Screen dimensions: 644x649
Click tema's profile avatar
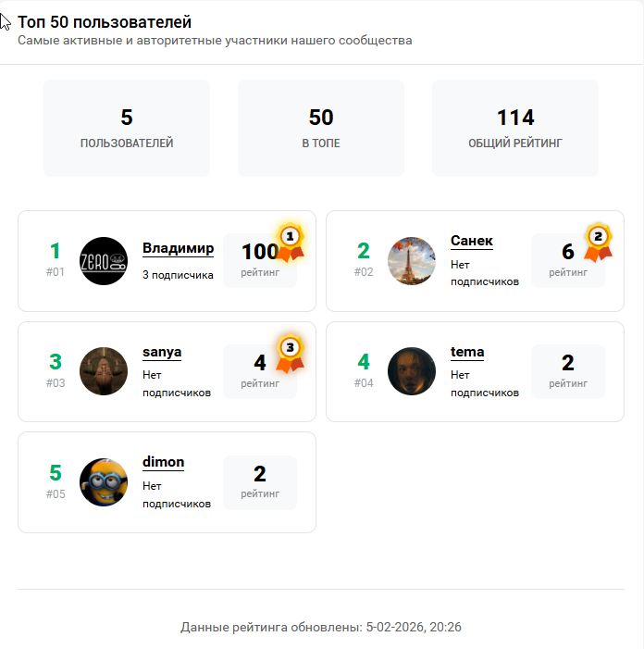412,371
